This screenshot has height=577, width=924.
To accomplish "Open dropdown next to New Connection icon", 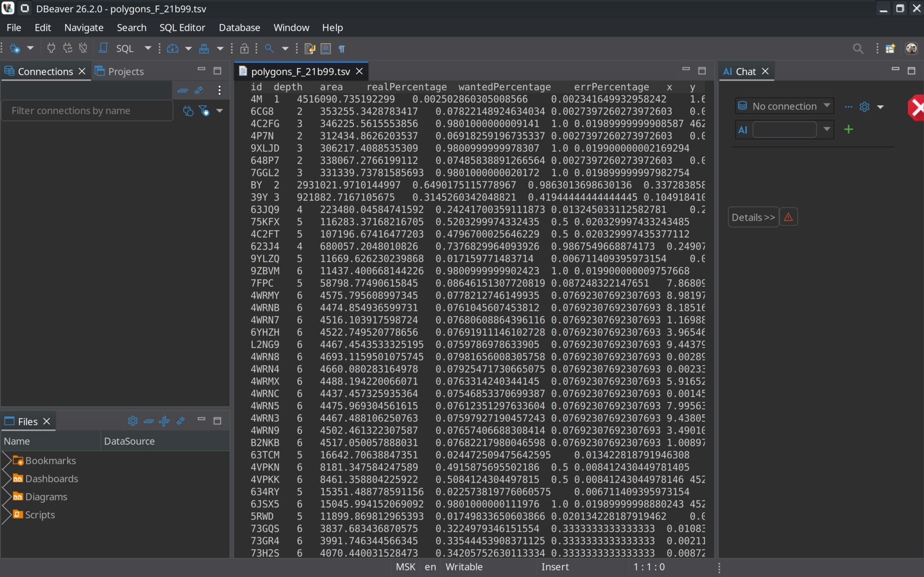I will (30, 49).
